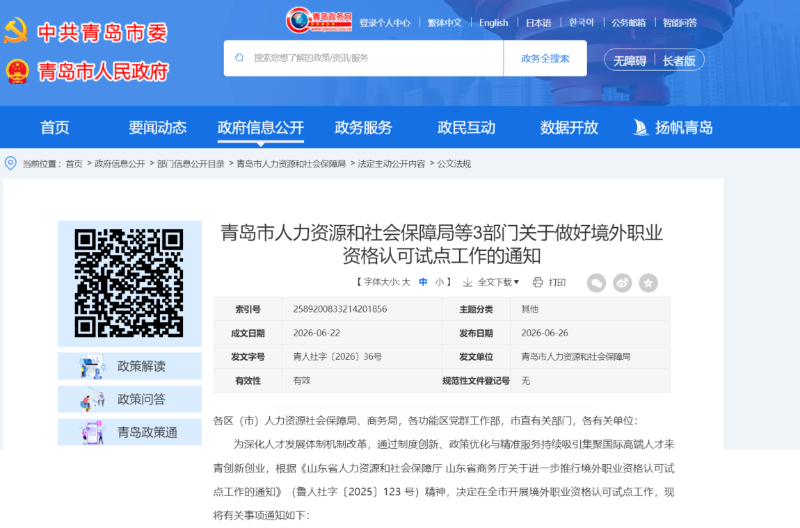Image resolution: width=800 pixels, height=528 pixels.
Task: Go to breadcrumb 首页
Action: tap(74, 164)
